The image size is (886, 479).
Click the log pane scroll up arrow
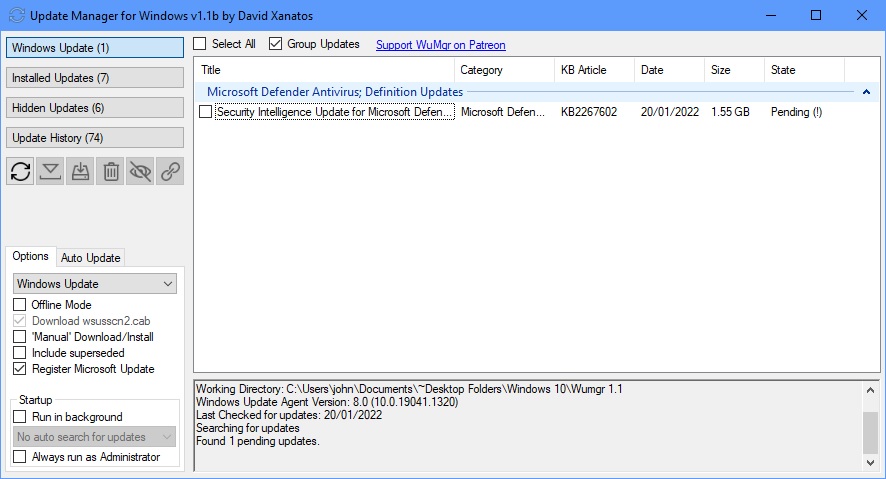click(870, 390)
